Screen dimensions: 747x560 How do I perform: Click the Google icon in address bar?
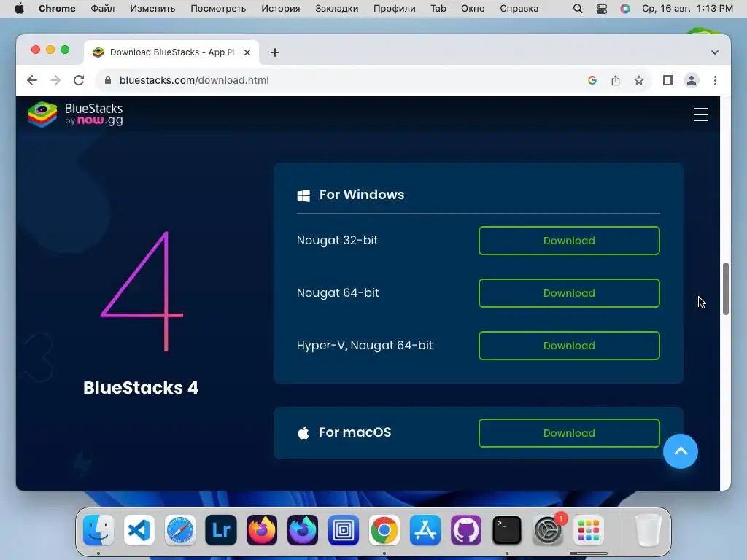click(x=592, y=80)
